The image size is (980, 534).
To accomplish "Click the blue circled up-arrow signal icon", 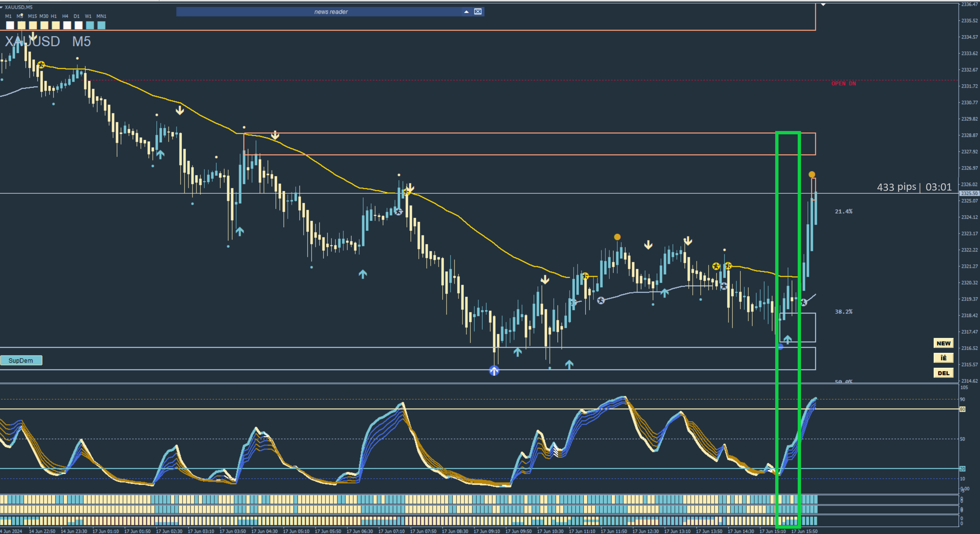I will click(494, 371).
